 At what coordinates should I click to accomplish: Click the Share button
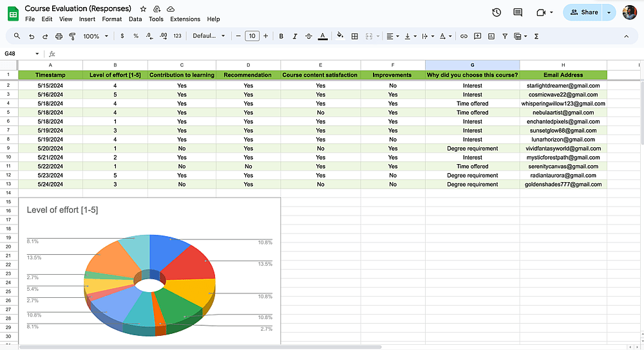pyautogui.click(x=583, y=12)
